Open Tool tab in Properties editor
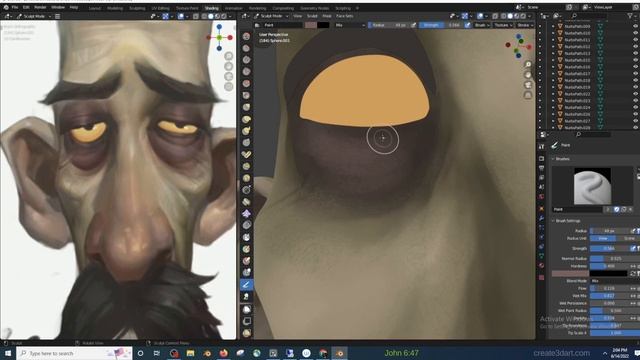 542,147
